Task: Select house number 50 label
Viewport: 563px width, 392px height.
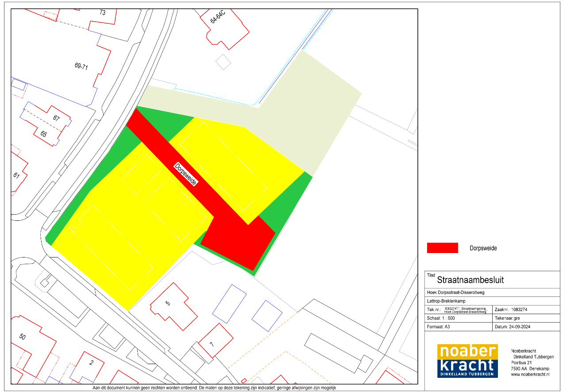Action: pyautogui.click(x=23, y=337)
